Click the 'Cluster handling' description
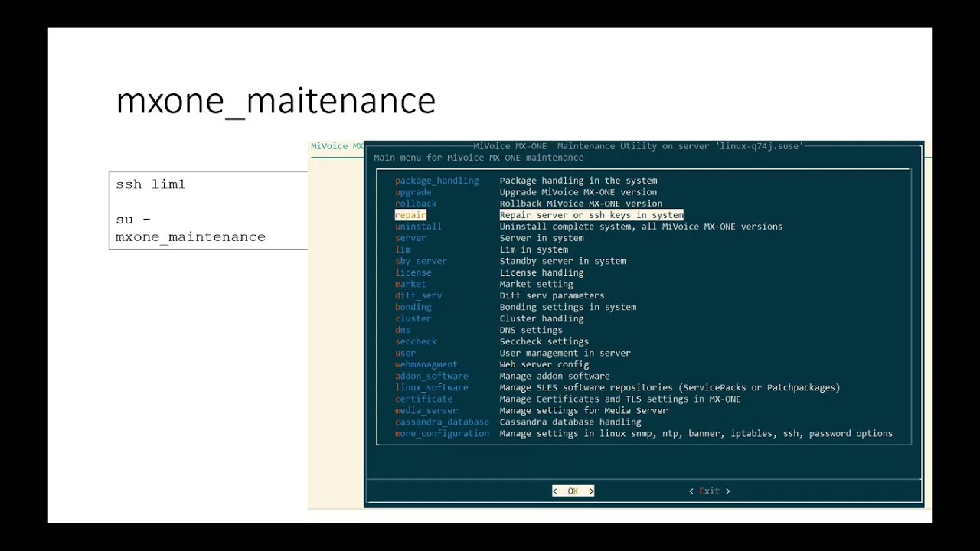This screenshot has width=980, height=551. (541, 318)
